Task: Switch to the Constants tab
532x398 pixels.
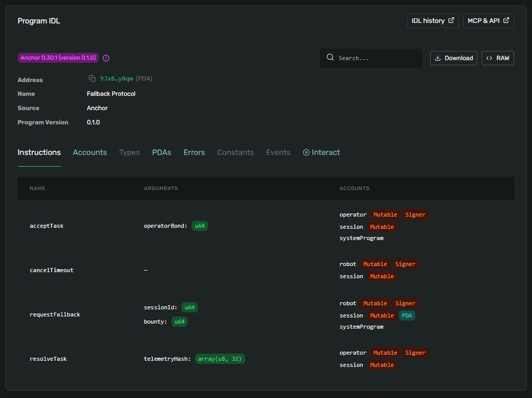Action: point(235,152)
